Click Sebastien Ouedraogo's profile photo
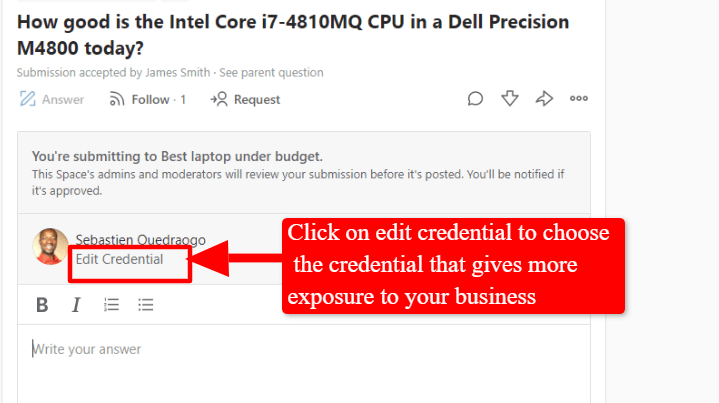 50,247
